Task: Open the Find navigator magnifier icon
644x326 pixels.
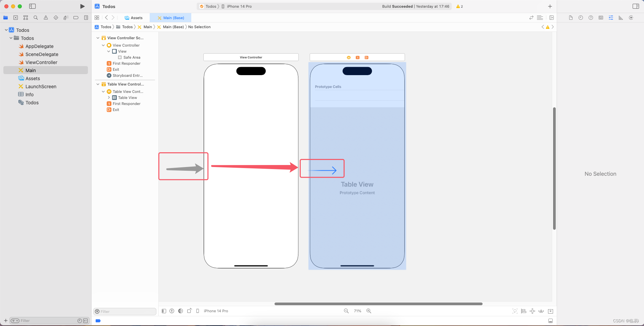Action: click(36, 18)
